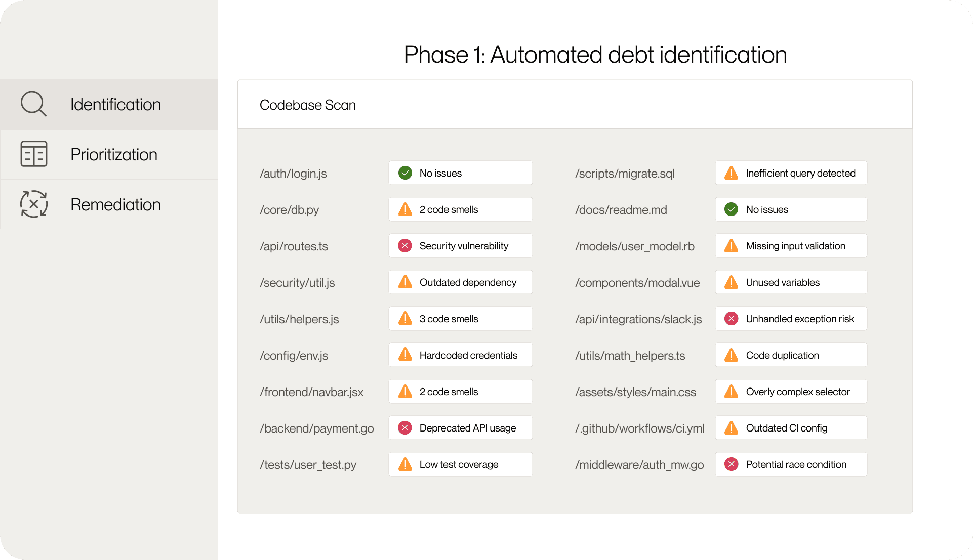Click red icon for Potential race condition
This screenshot has height=560, width=973.
731,464
